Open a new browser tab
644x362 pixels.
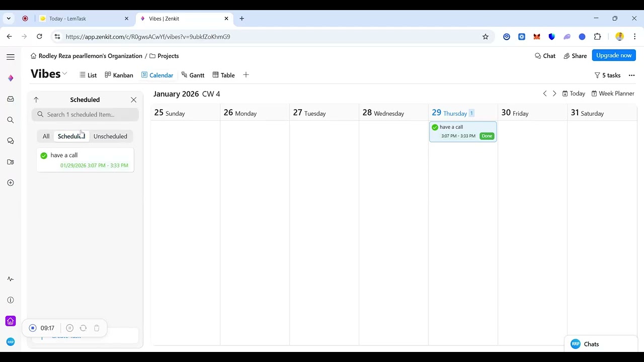click(242, 19)
